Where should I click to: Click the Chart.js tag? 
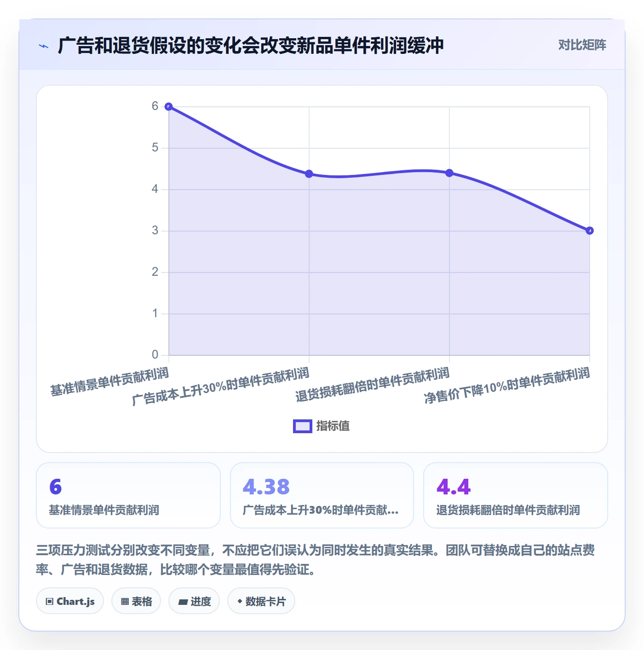click(x=70, y=601)
